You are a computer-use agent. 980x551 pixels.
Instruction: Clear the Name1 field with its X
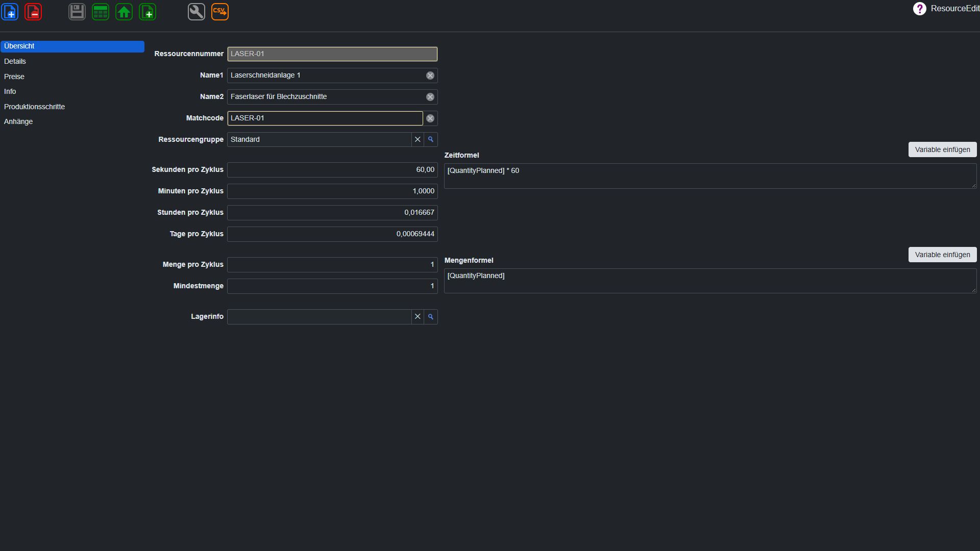click(430, 76)
